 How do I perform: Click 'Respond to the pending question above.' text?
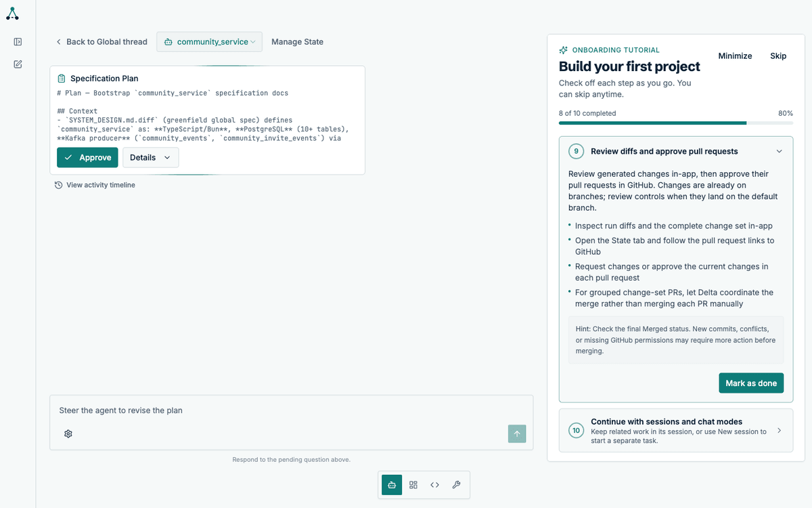tap(291, 459)
